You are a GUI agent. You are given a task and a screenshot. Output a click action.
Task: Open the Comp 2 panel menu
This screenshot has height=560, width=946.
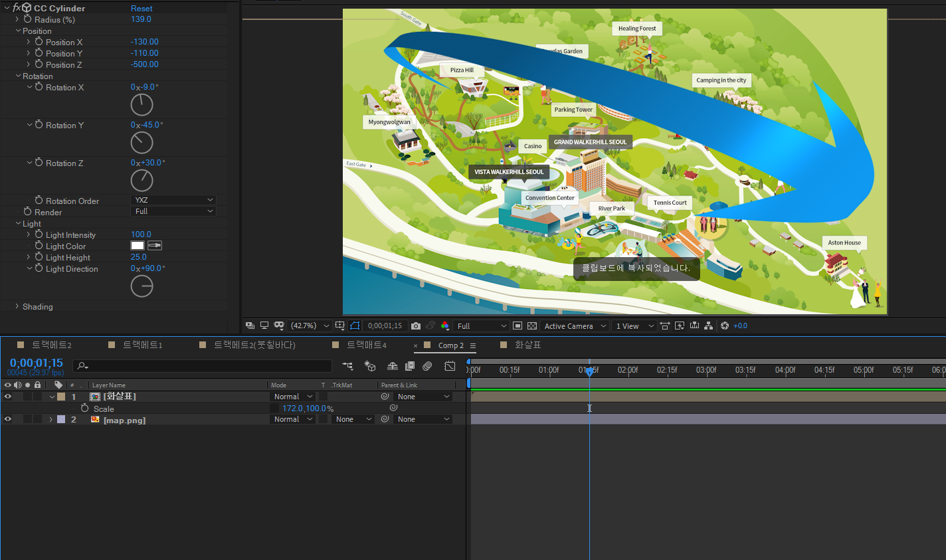[473, 345]
